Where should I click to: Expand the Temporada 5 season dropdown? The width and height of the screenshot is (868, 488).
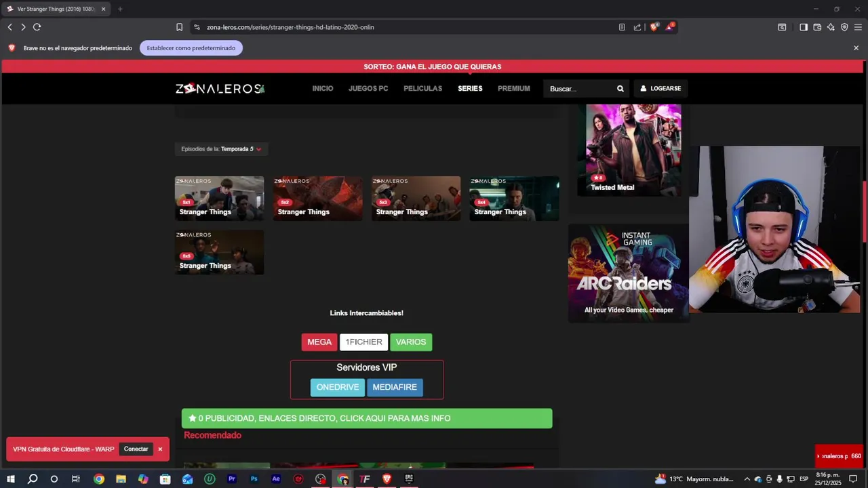point(221,149)
